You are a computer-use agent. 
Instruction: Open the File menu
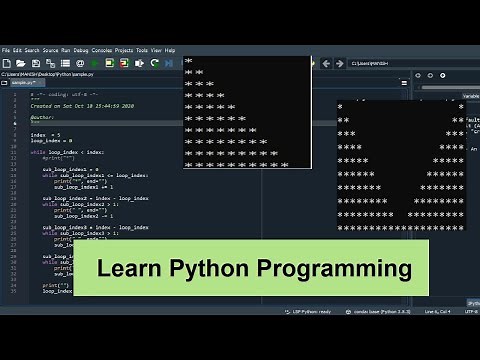(x=6, y=50)
